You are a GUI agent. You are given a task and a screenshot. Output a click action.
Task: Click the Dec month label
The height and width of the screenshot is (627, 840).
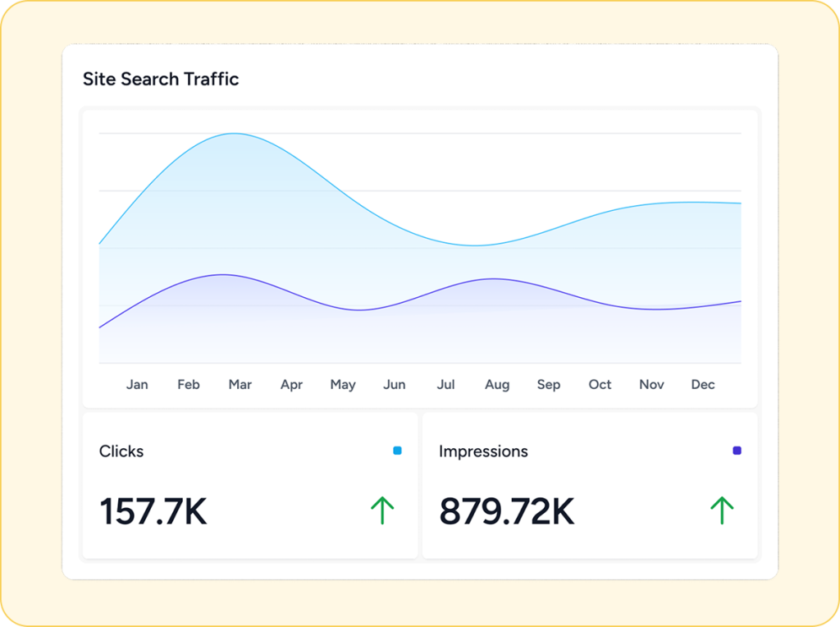(x=703, y=384)
